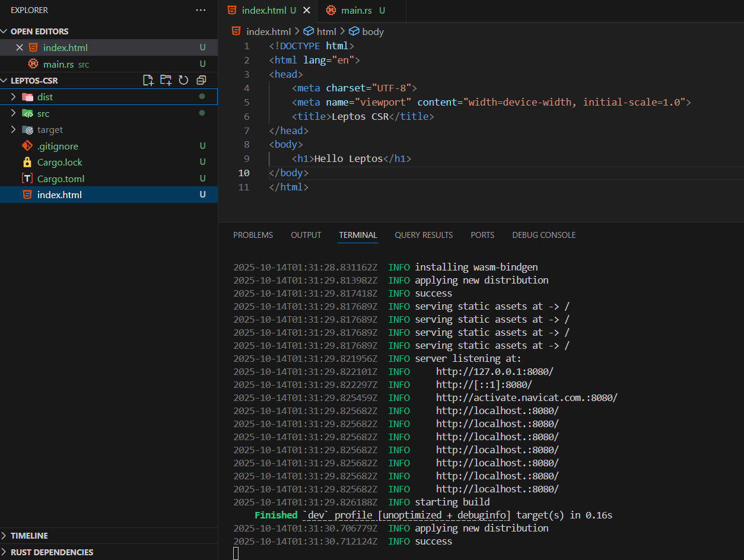744x560 pixels.
Task: Click New File icon in LEPTOS-CSR header
Action: click(148, 80)
